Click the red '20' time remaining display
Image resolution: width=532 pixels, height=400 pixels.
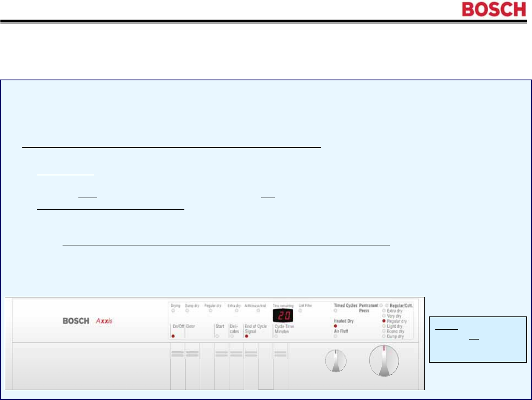(x=283, y=316)
